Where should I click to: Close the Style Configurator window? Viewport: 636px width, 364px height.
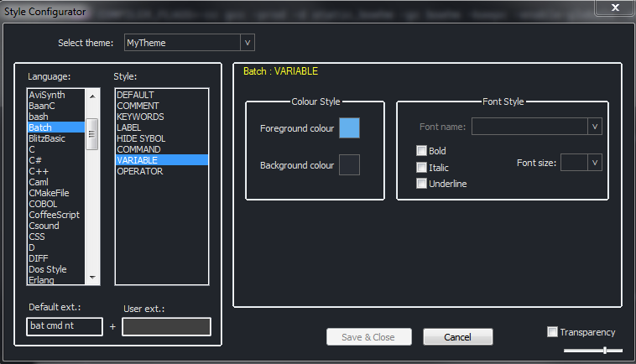click(x=615, y=8)
